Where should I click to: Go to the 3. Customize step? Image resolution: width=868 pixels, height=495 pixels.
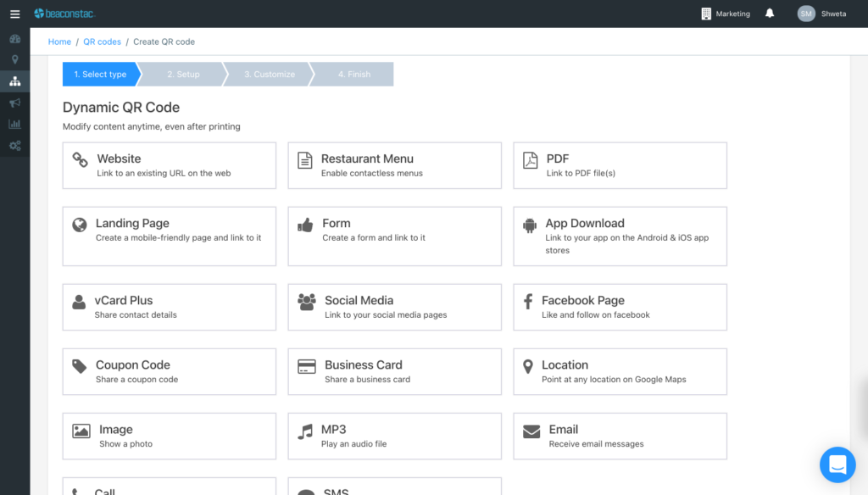pyautogui.click(x=270, y=75)
